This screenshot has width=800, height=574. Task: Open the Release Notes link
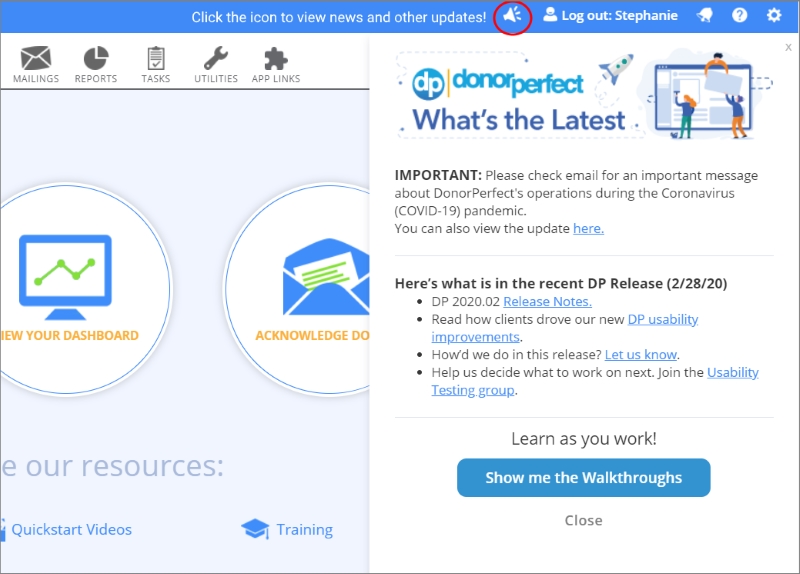coord(547,302)
